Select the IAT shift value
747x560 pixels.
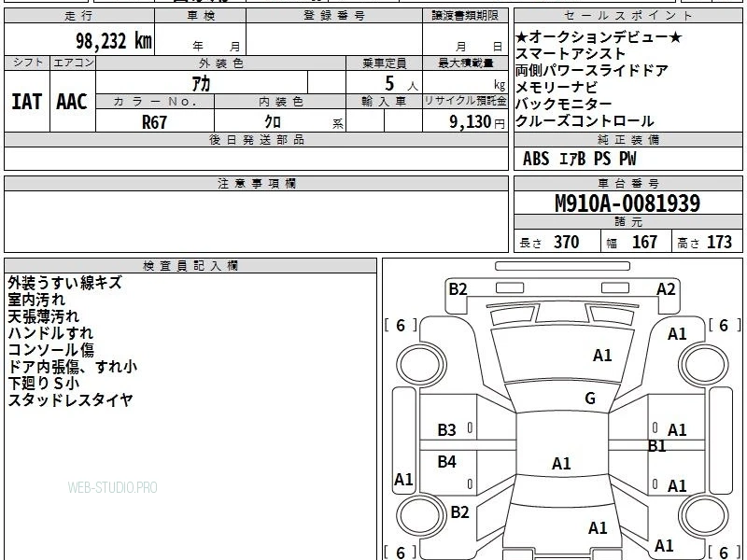coord(27,102)
